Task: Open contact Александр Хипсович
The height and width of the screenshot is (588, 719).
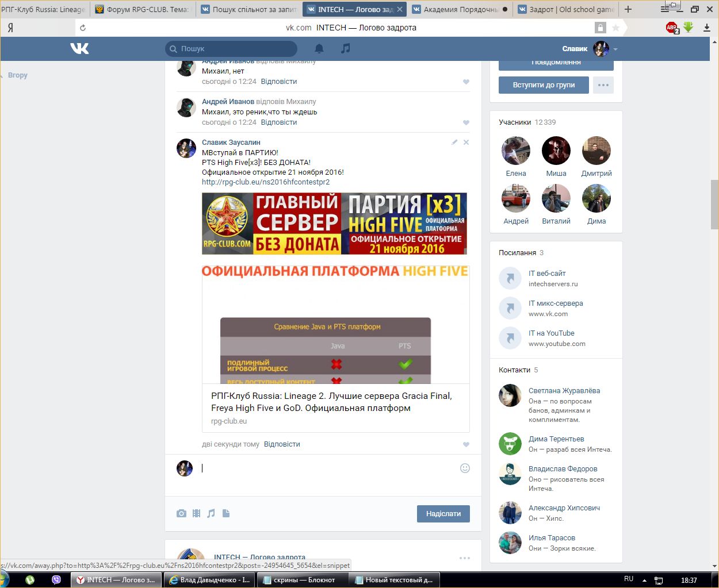Action: [564, 508]
